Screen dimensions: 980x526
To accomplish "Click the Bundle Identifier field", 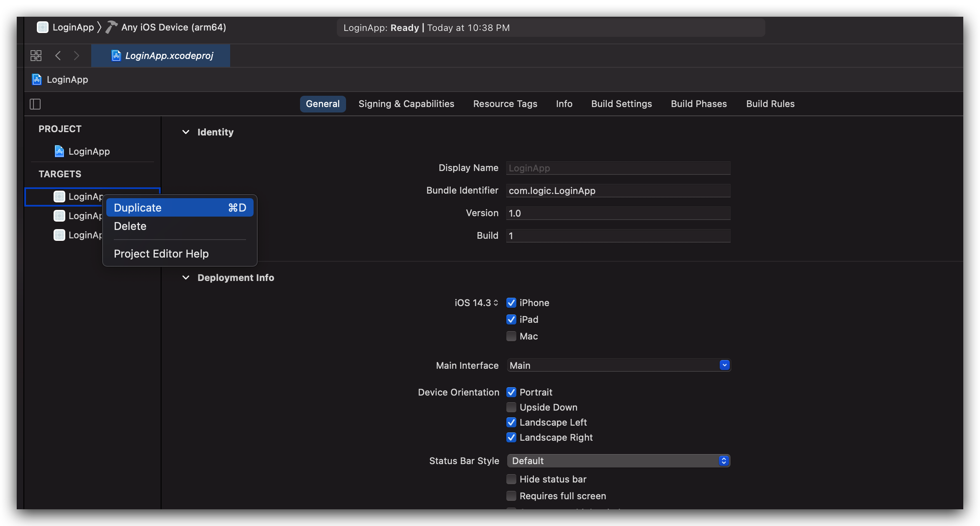I will coord(618,191).
